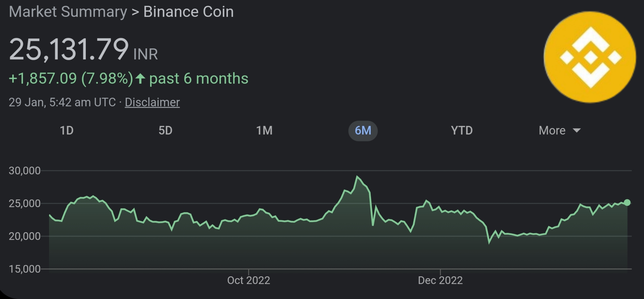Select the 1M chart view
This screenshot has width=644, height=299.
pyautogui.click(x=264, y=130)
